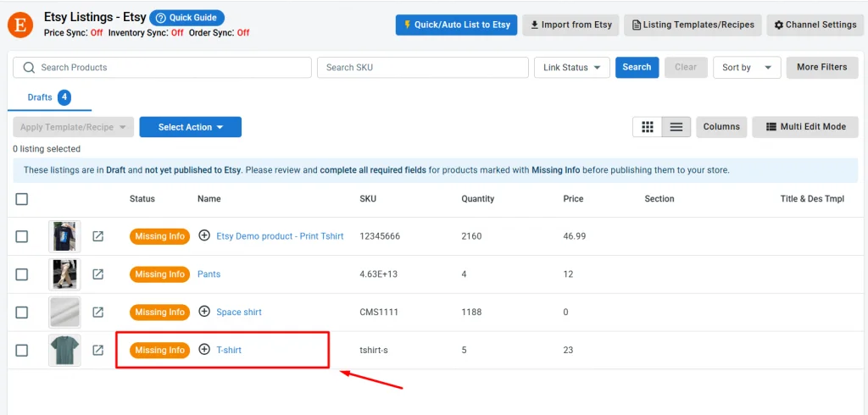Click Import from Etsy button
Screen dimensions: 868x415
570,25
